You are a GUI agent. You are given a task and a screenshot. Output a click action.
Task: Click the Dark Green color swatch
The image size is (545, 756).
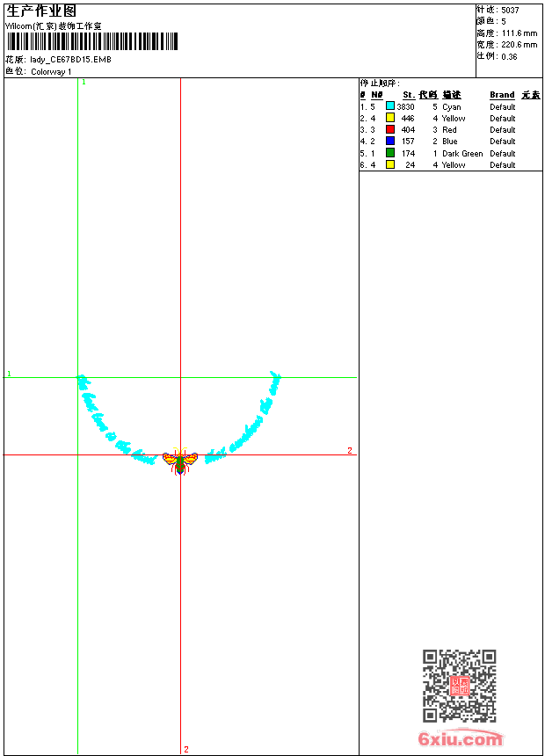coord(390,153)
